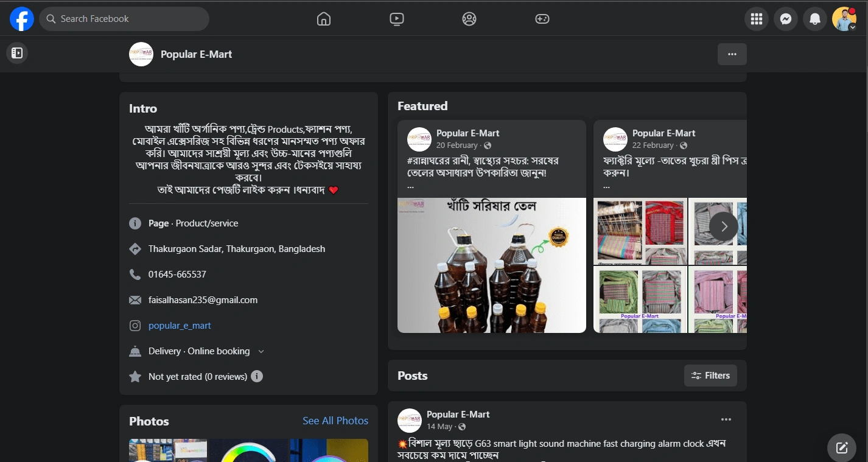868x462 pixels.
Task: Open the 22 February post date link
Action: [653, 145]
